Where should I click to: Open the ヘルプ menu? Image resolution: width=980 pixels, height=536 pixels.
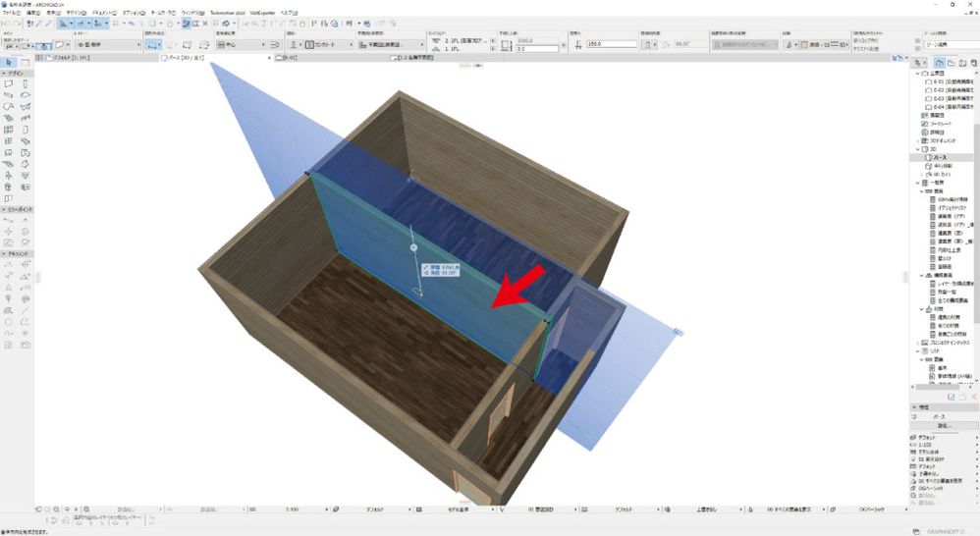(x=289, y=13)
